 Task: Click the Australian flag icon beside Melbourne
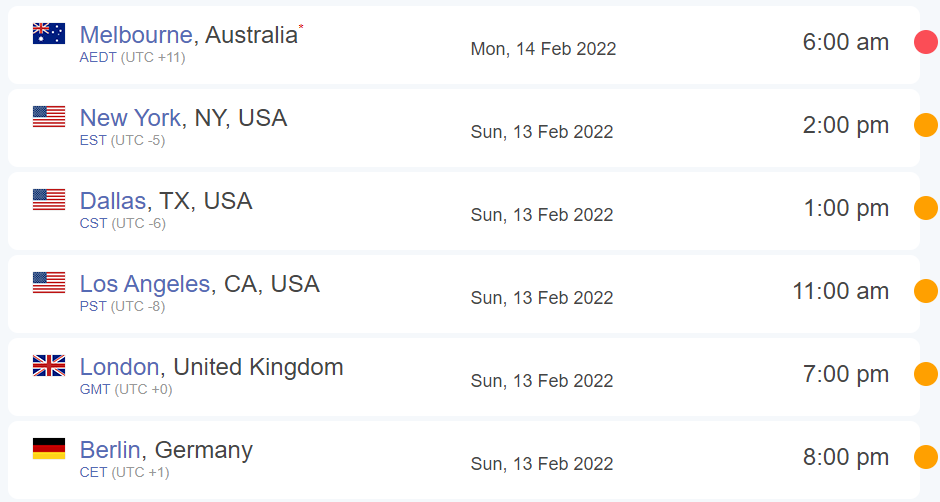(49, 34)
